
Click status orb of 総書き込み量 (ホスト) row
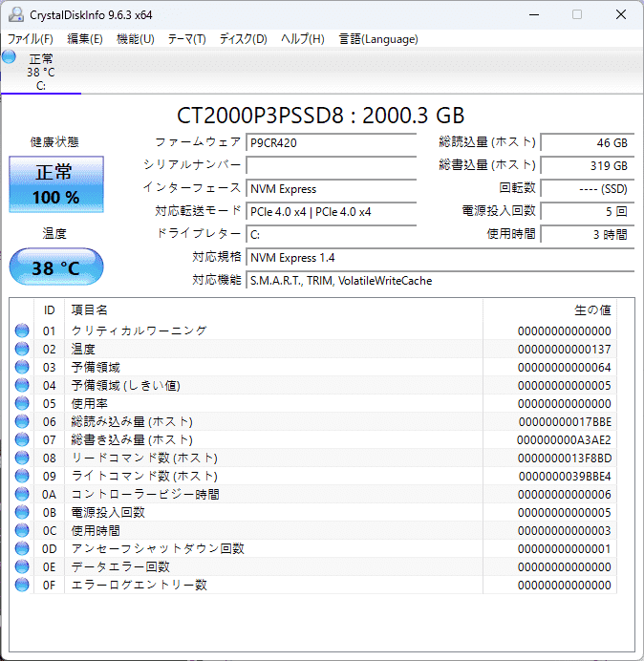[22, 439]
